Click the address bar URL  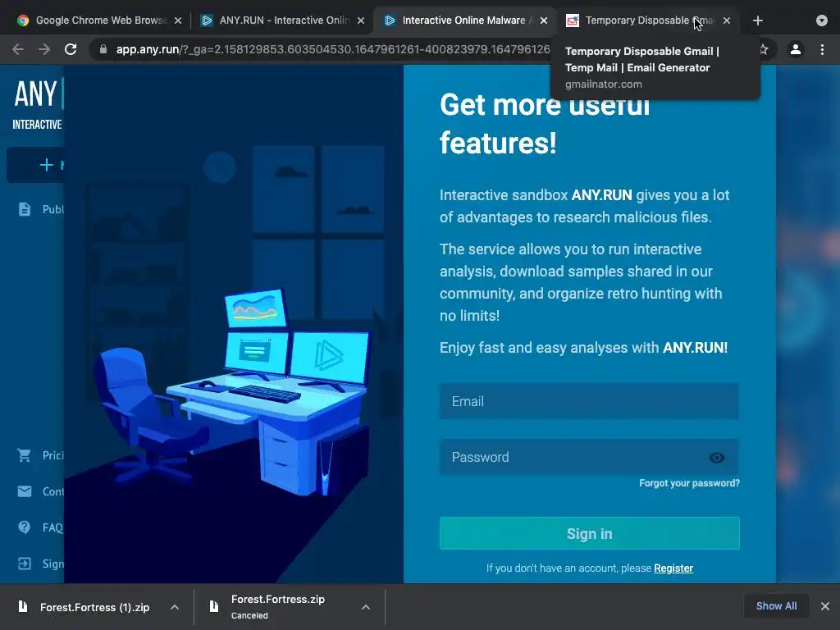pyautogui.click(x=332, y=49)
